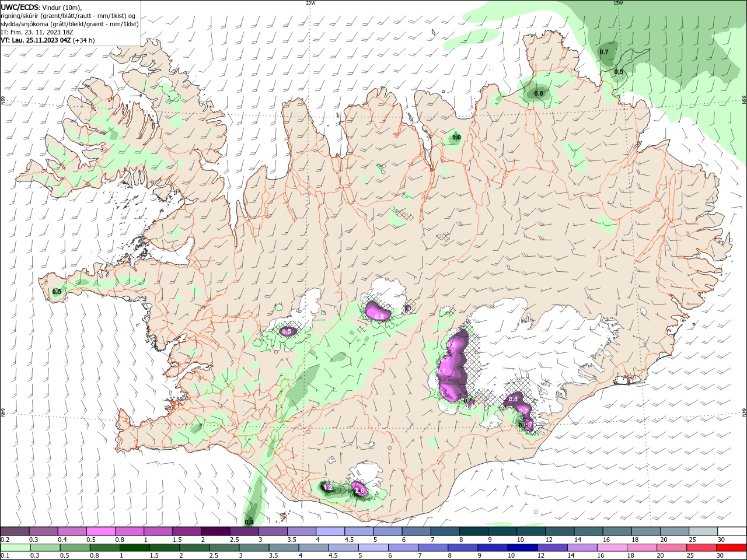Click the '18' label in lower legend row
Screen dimensions: 747x560
click(630, 556)
